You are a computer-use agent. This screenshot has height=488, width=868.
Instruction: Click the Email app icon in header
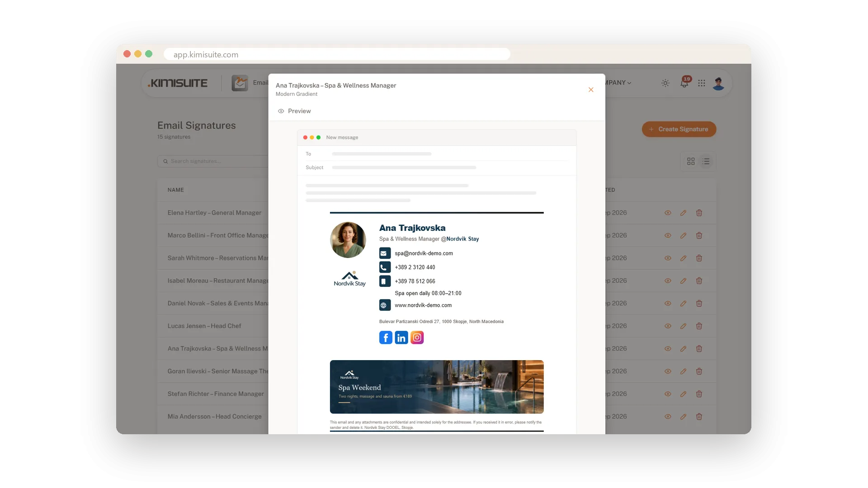tap(240, 83)
